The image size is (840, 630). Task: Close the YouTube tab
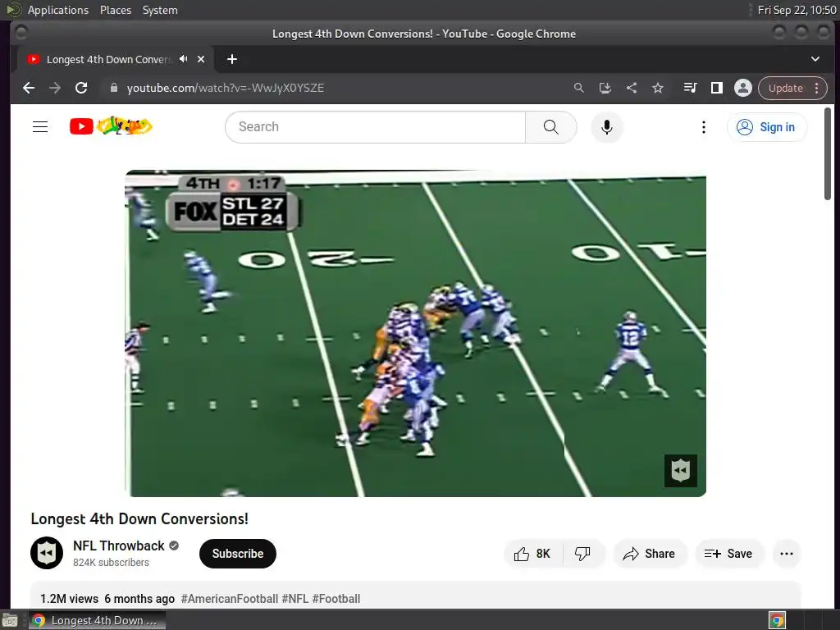(x=201, y=59)
